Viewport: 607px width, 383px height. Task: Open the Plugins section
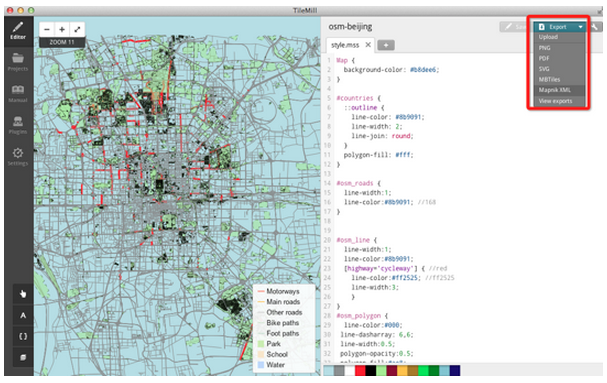tap(18, 125)
